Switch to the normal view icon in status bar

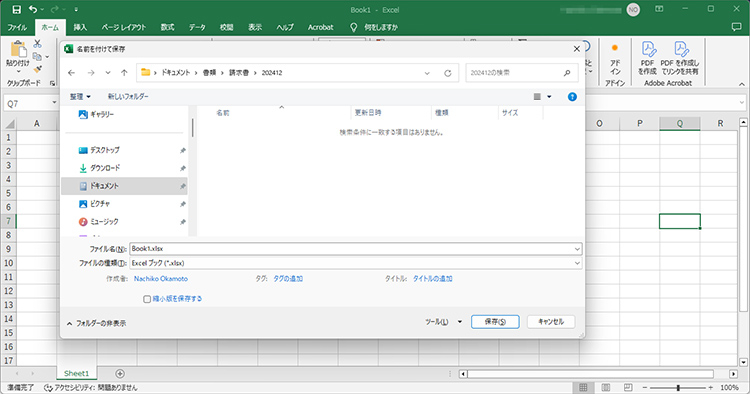coord(583,387)
